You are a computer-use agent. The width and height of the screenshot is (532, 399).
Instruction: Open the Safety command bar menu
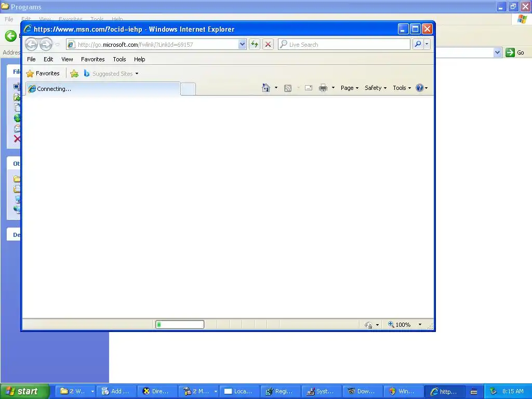376,88
